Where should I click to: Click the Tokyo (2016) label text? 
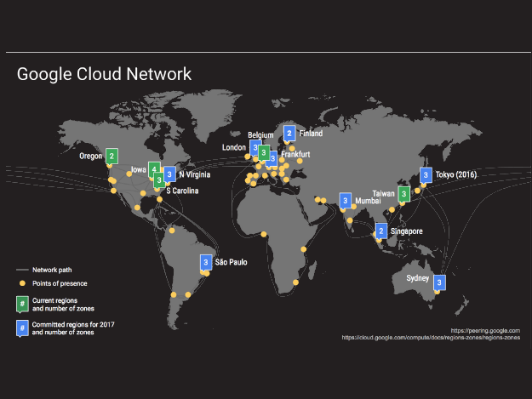pos(456,175)
